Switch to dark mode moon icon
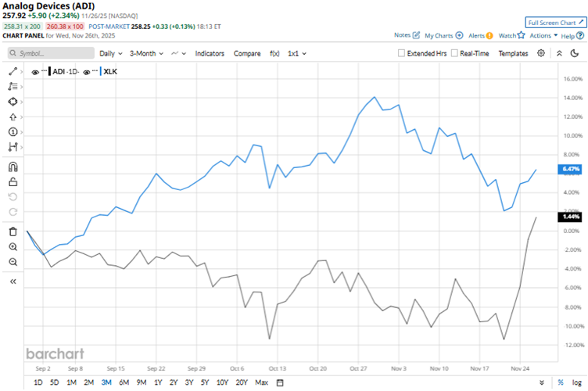Viewport: 588px width, 391px height. pyautogui.click(x=575, y=53)
